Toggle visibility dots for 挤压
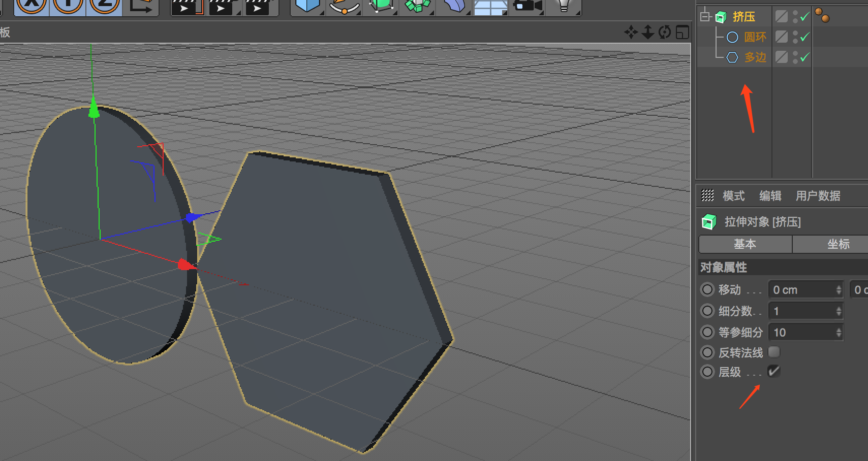Screen dimensions: 868x461 pos(795,17)
